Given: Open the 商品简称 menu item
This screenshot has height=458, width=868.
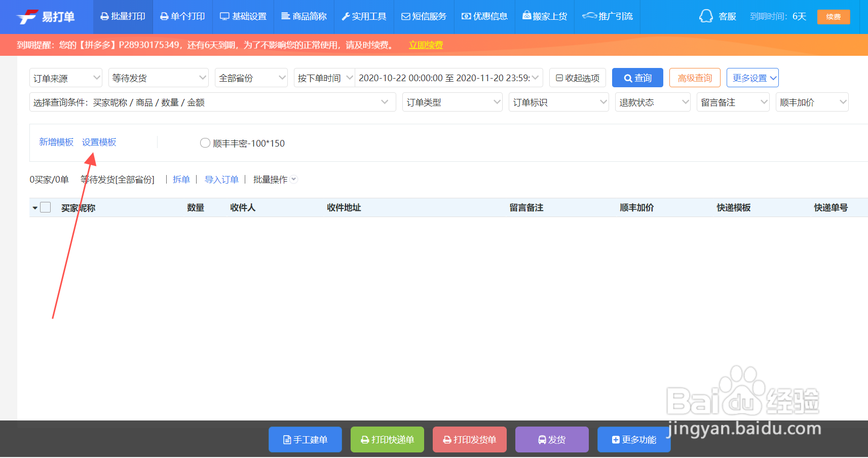Looking at the screenshot, I should click(304, 16).
